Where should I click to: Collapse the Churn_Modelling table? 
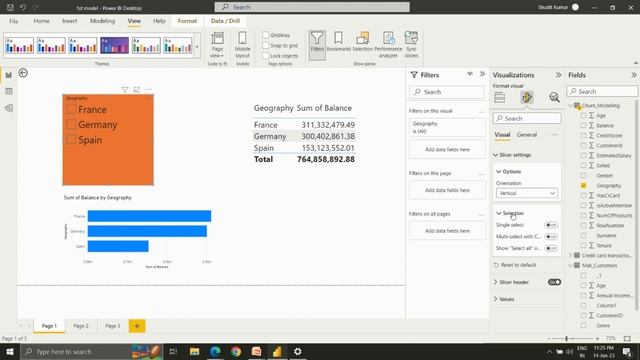pos(571,106)
